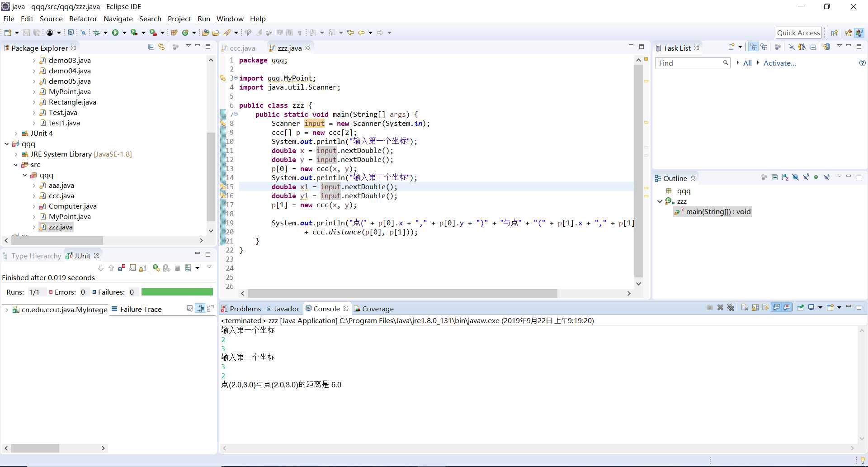Toggle Hide Static Members in Outline
Screen dimensions: 868x467
806,177
